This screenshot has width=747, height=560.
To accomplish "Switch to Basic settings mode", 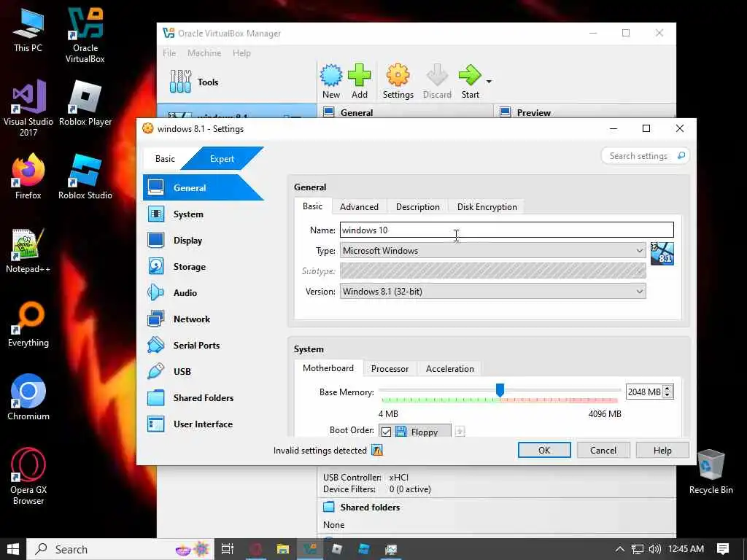I will pyautogui.click(x=165, y=158).
